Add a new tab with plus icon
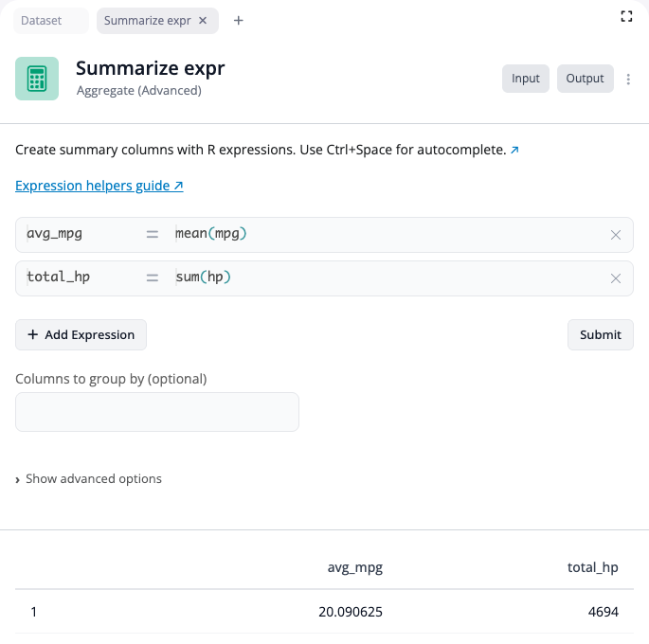 coord(238,21)
